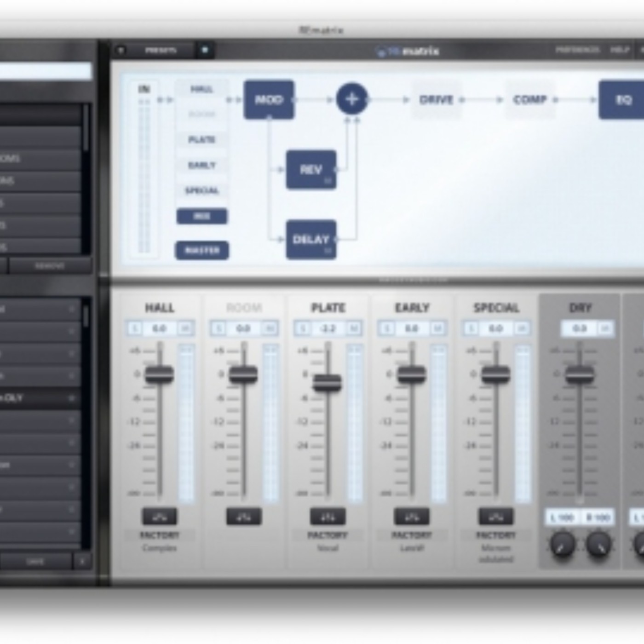The height and width of the screenshot is (644, 644).
Task: Open the EARLY channel IR load icon
Action: (411, 517)
